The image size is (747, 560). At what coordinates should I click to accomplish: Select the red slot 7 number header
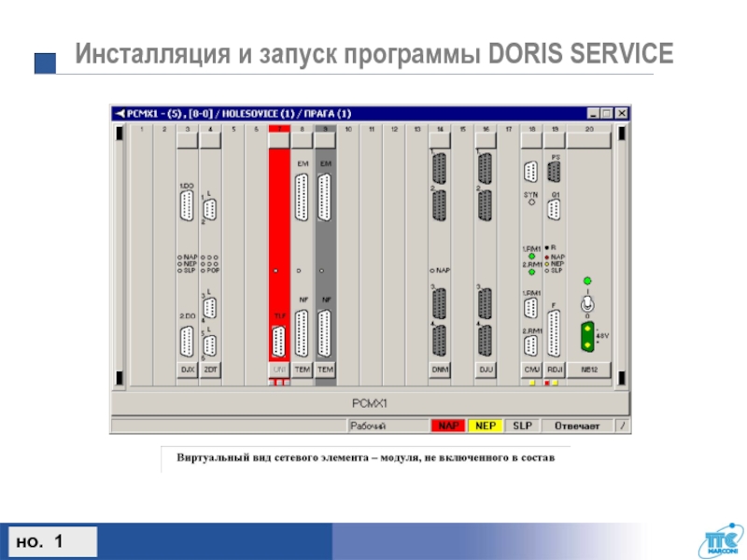pyautogui.click(x=279, y=129)
